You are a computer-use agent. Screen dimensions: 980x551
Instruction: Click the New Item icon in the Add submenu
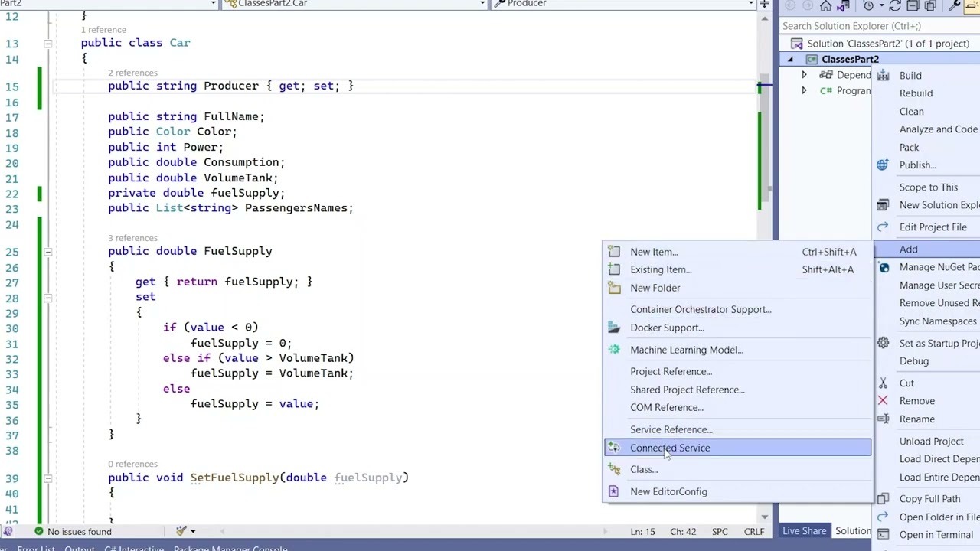point(614,252)
